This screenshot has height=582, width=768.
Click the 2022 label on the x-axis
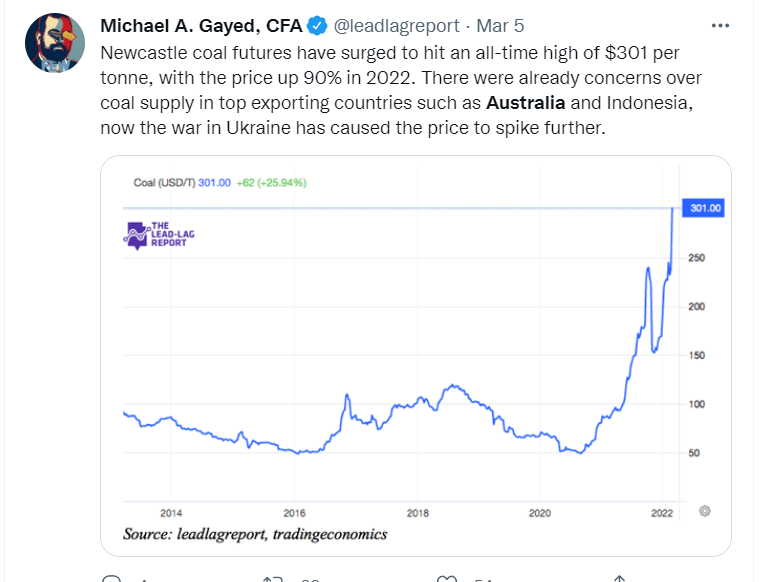[661, 511]
